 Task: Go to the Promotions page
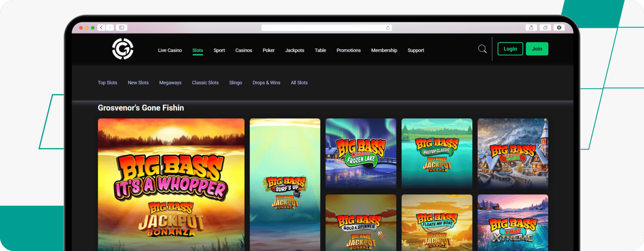coord(349,50)
